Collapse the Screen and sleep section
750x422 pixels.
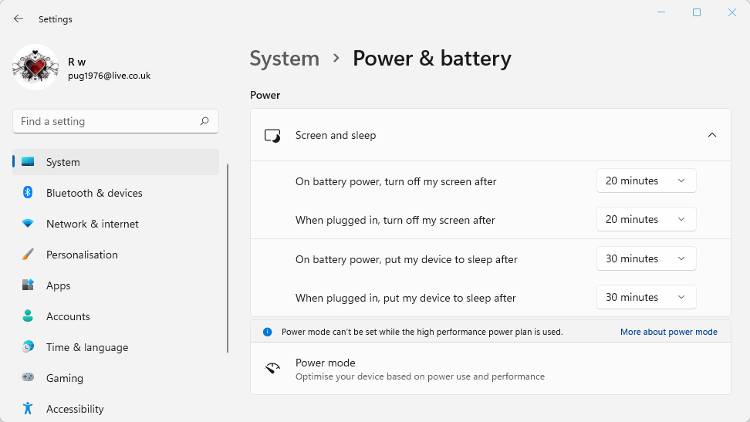pyautogui.click(x=712, y=135)
